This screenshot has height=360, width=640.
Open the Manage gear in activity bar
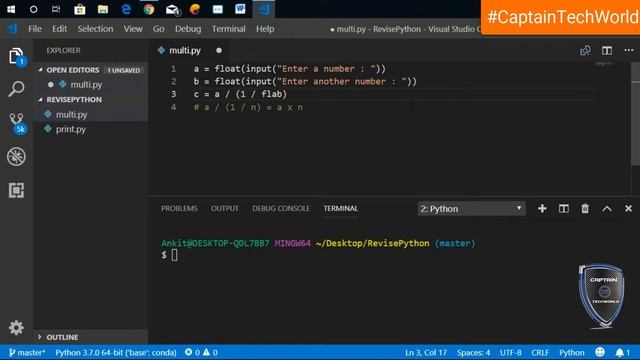click(16, 327)
